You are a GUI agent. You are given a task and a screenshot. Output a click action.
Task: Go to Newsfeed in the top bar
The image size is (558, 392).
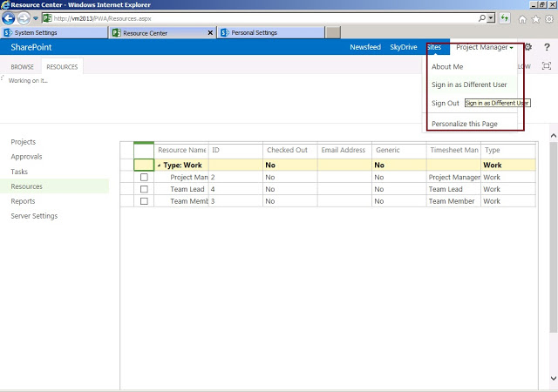click(364, 48)
